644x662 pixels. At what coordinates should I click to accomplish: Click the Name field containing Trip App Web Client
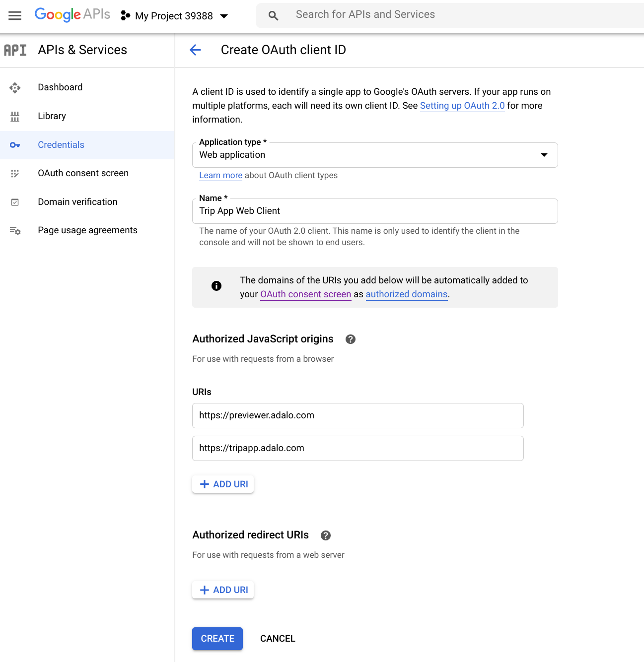click(374, 211)
